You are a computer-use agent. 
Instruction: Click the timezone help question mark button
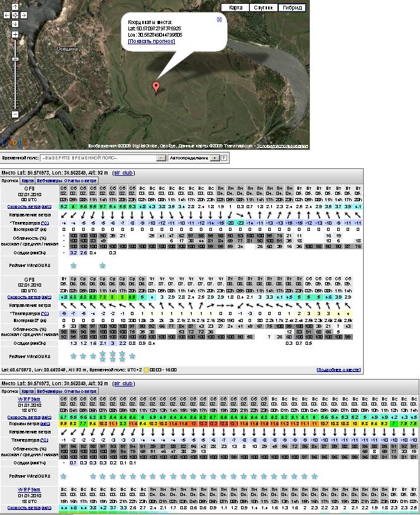pyautogui.click(x=223, y=158)
